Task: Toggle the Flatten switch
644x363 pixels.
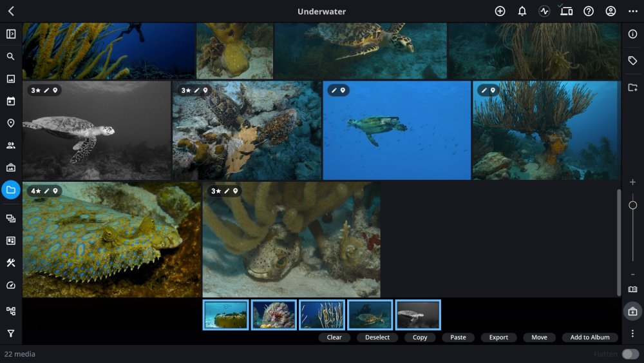Action: click(x=630, y=354)
